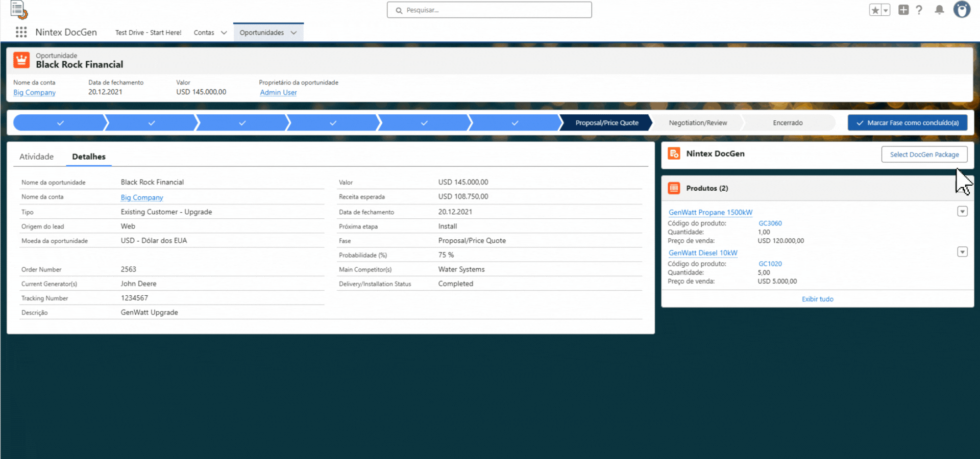Switch to the Atividade tab
Image resolution: width=980 pixels, height=459 pixels.
click(x=36, y=157)
